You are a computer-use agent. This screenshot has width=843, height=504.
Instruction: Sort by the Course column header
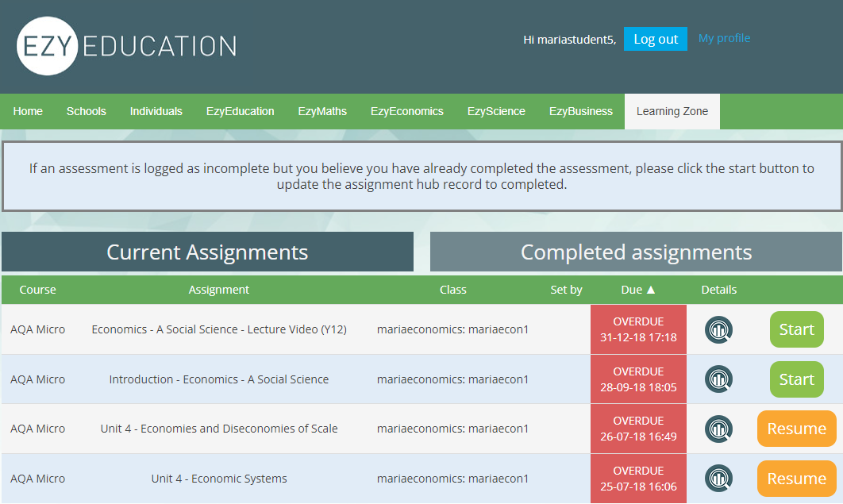coord(37,290)
